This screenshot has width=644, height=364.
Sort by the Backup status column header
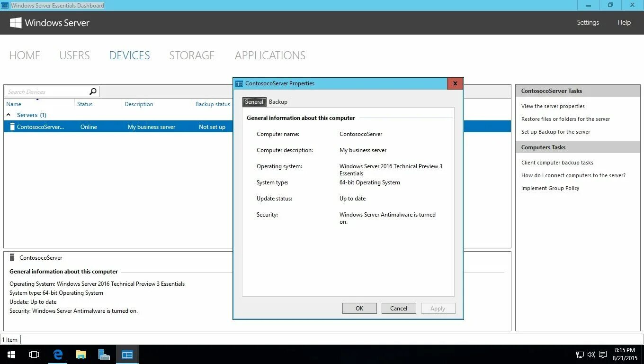[x=213, y=104]
